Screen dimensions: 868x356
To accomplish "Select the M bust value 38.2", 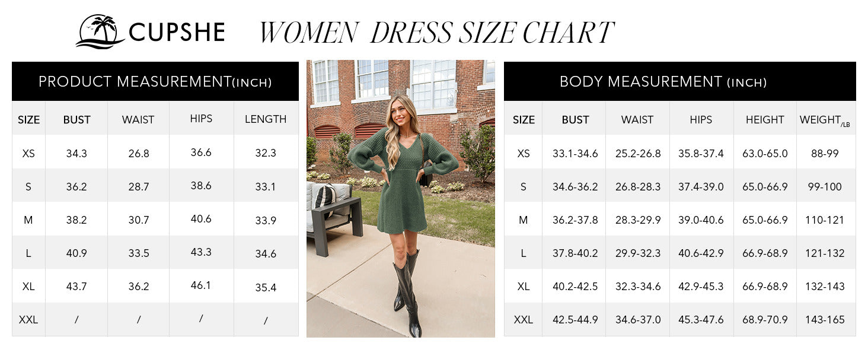I will tap(76, 220).
